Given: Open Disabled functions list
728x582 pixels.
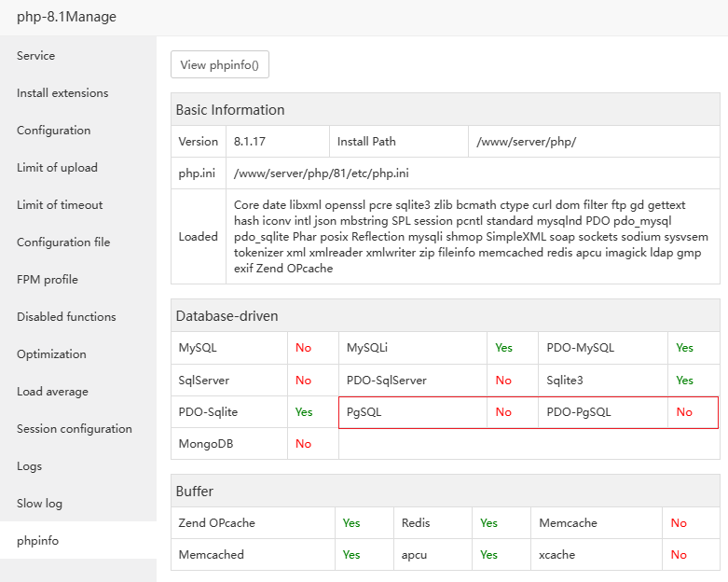Looking at the screenshot, I should tap(66, 317).
